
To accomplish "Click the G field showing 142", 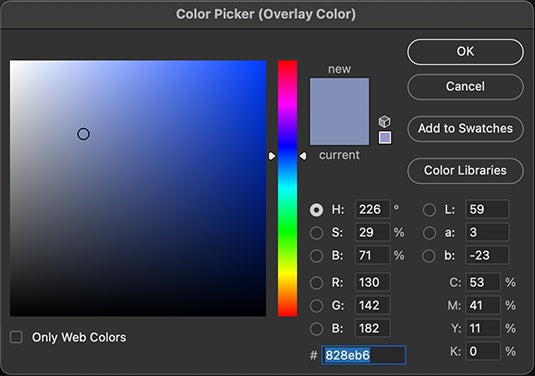I will pyautogui.click(x=373, y=305).
